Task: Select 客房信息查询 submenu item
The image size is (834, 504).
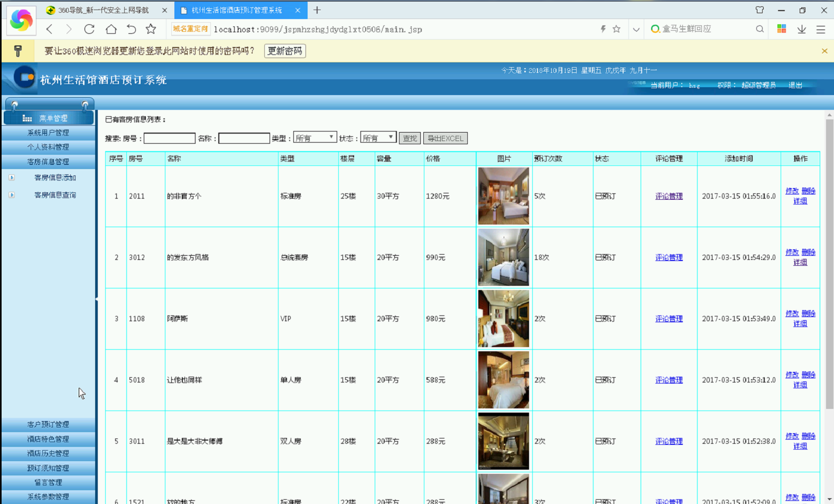Action: click(55, 195)
